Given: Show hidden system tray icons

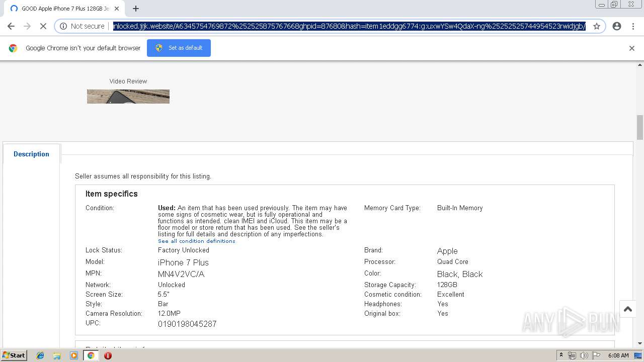Looking at the screenshot, I should point(561,355).
